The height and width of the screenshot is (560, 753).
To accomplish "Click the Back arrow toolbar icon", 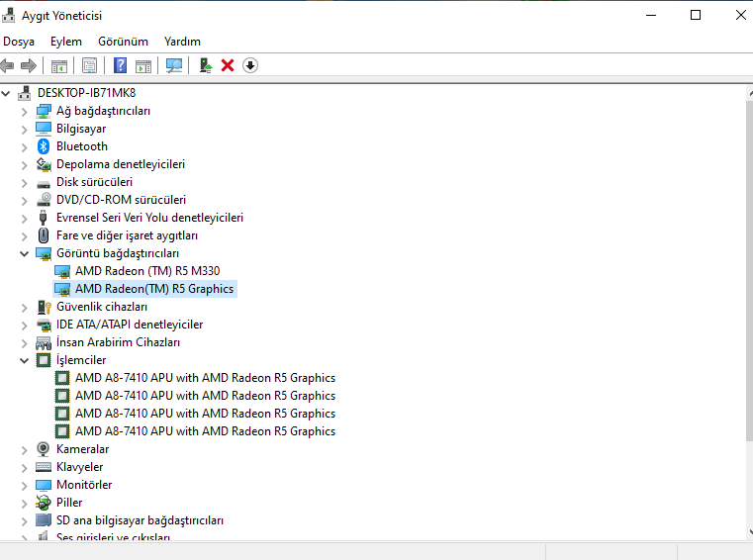I will click(7, 65).
